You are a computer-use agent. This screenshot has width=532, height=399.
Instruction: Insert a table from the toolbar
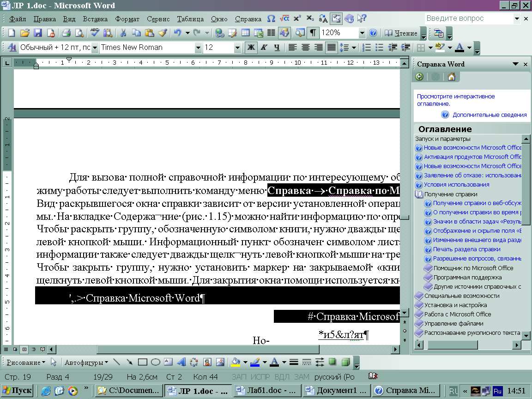pos(245,33)
